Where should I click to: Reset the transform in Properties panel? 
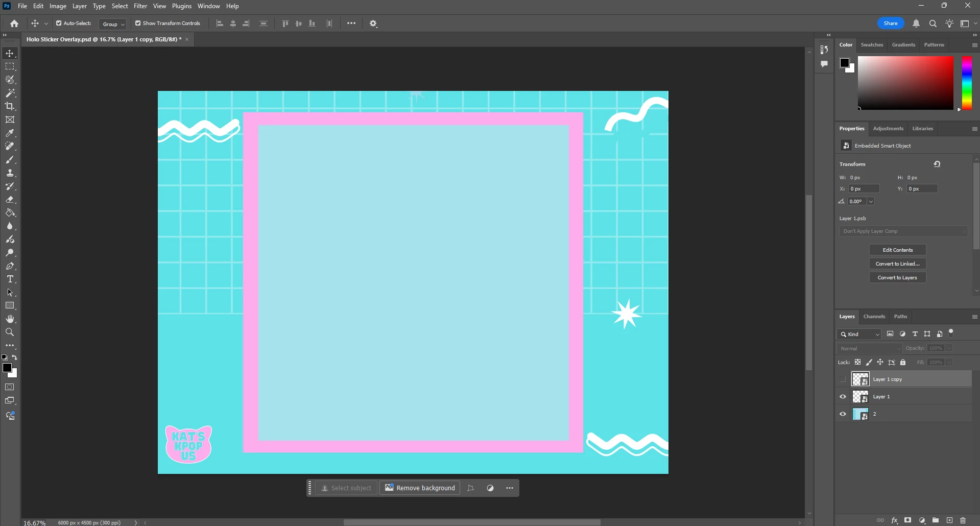[937, 164]
